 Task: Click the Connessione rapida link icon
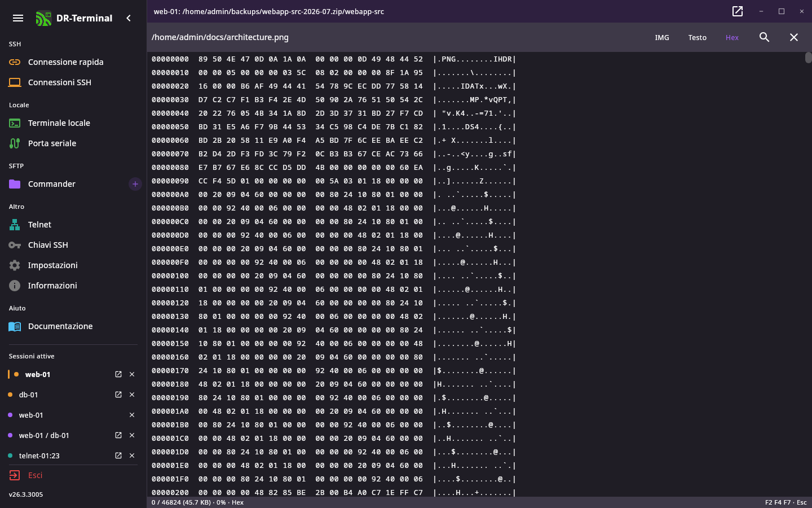[15, 62]
